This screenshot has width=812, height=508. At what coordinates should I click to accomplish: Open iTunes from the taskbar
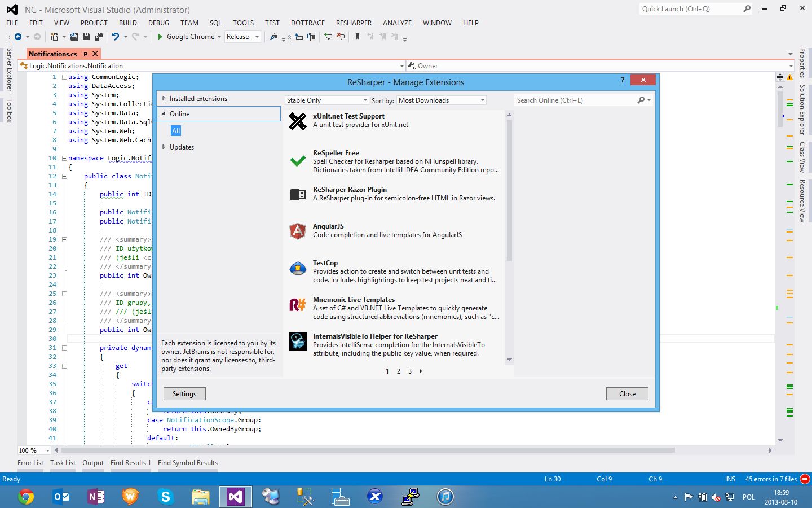(x=445, y=497)
